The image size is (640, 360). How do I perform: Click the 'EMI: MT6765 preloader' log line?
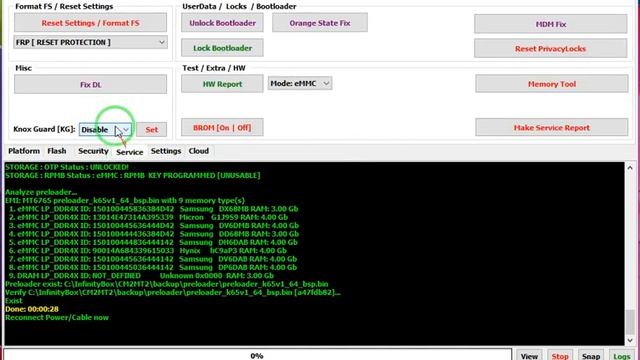pos(125,200)
